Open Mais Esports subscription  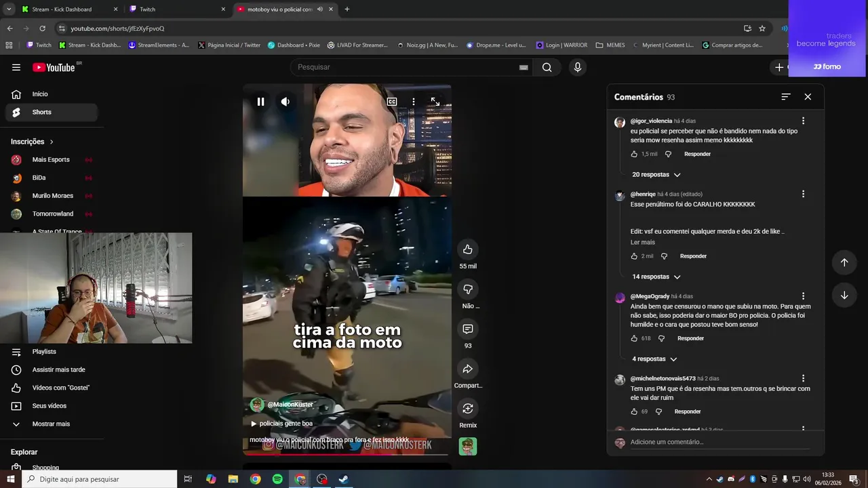[x=52, y=160]
